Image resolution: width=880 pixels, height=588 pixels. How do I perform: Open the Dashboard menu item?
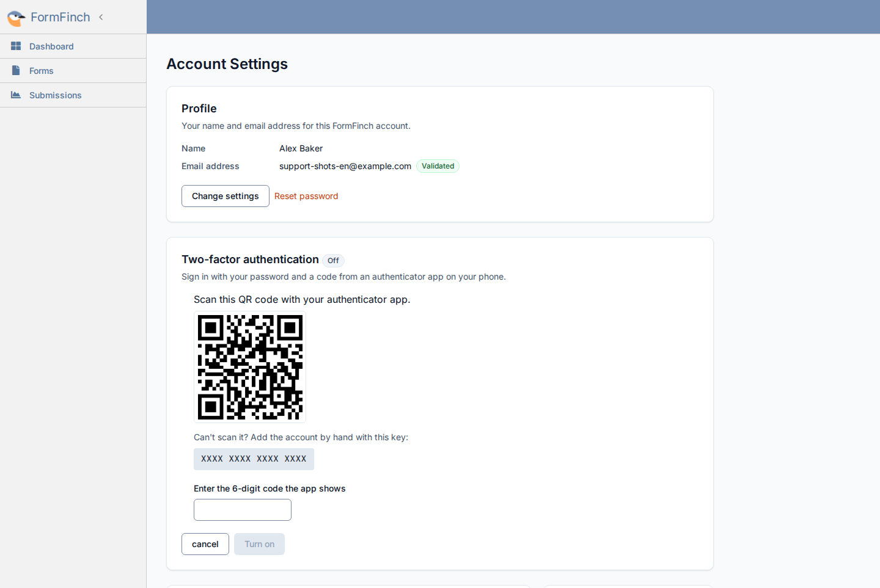(x=73, y=46)
